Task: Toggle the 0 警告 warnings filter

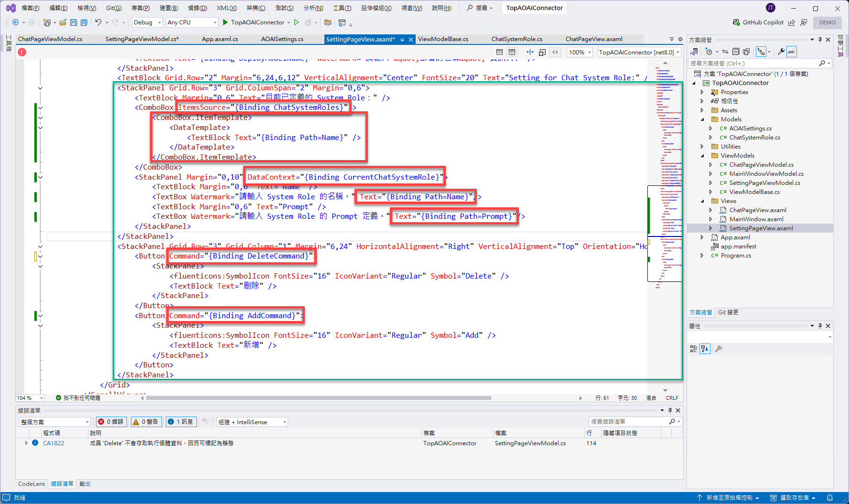Action: pos(146,422)
